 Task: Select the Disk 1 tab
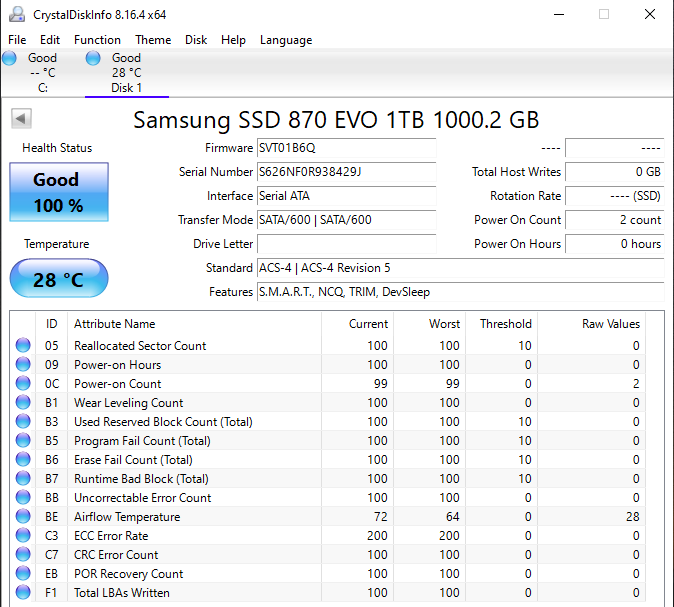coord(127,73)
